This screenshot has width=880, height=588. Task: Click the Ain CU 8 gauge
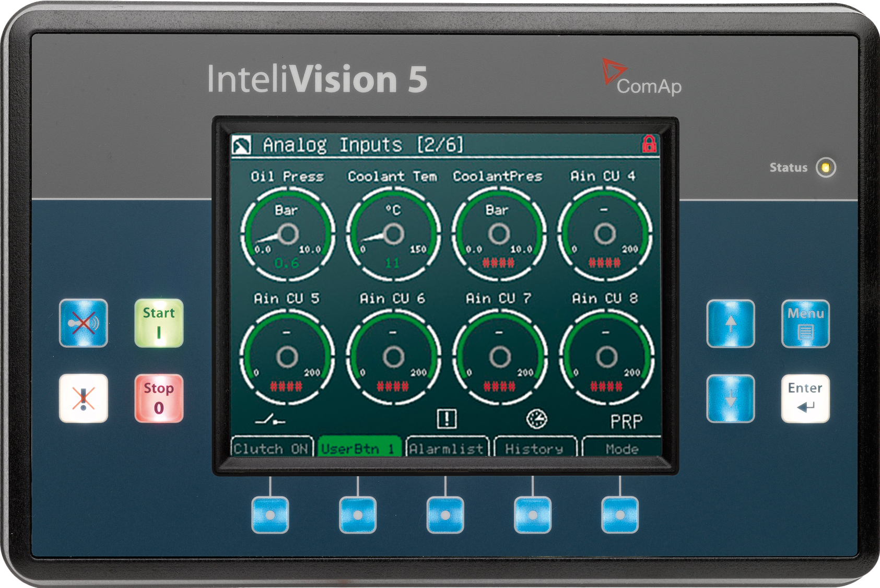606,357
